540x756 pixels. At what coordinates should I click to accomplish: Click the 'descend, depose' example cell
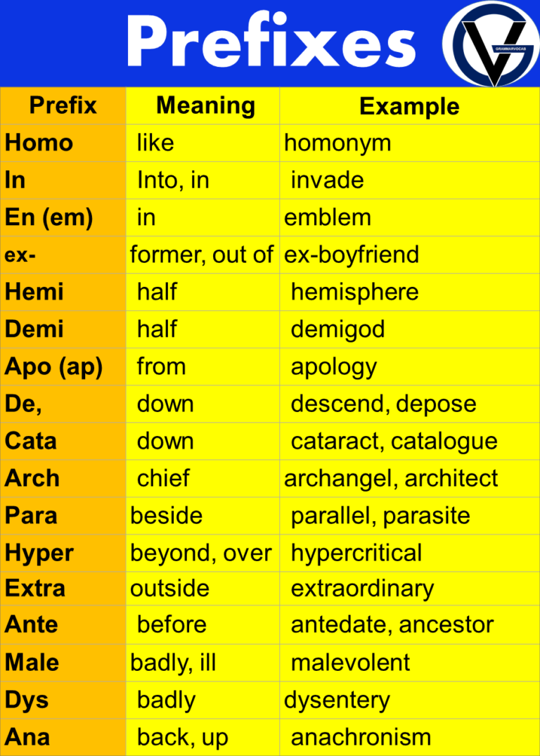(x=409, y=404)
